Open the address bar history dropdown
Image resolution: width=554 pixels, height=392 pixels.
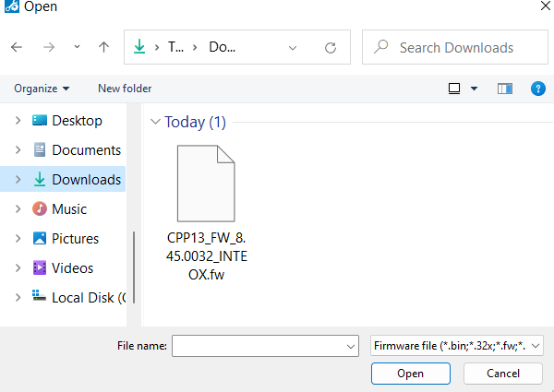pyautogui.click(x=293, y=47)
